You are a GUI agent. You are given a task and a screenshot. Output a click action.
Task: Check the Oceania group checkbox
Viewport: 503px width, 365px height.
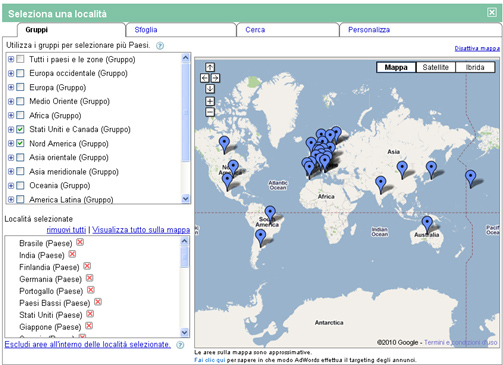pyautogui.click(x=20, y=185)
